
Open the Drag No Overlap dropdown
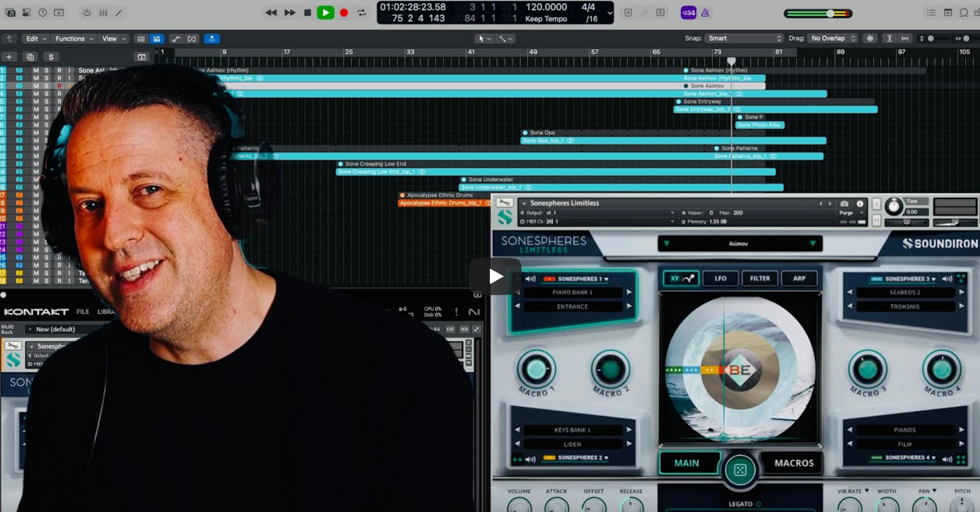tap(833, 38)
